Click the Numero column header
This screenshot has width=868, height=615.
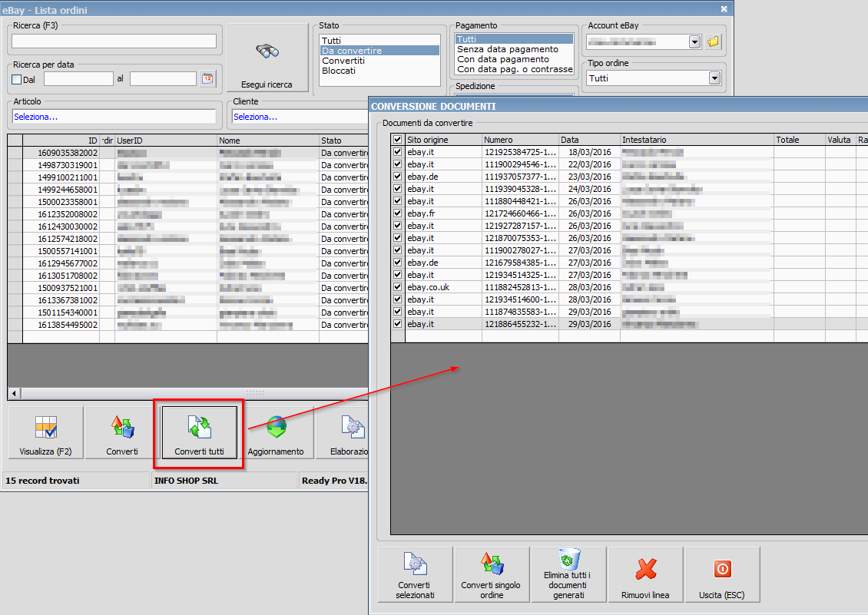(x=520, y=140)
